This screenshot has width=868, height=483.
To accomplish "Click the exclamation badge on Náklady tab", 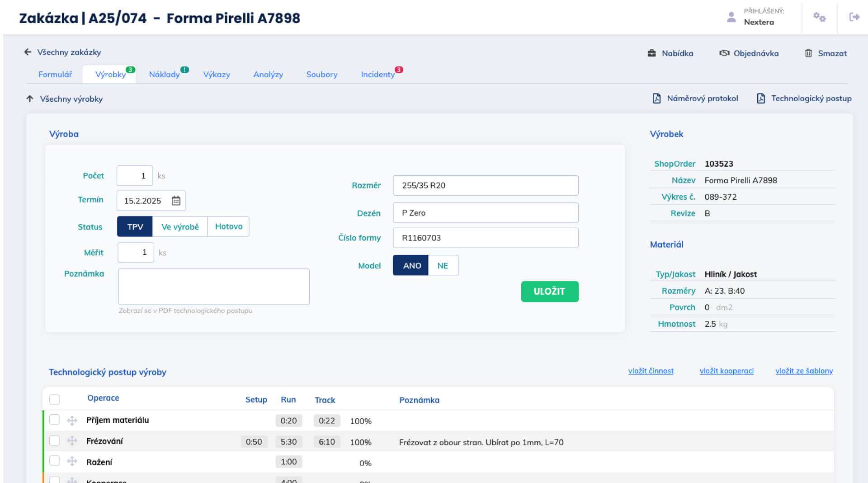I will [x=184, y=70].
